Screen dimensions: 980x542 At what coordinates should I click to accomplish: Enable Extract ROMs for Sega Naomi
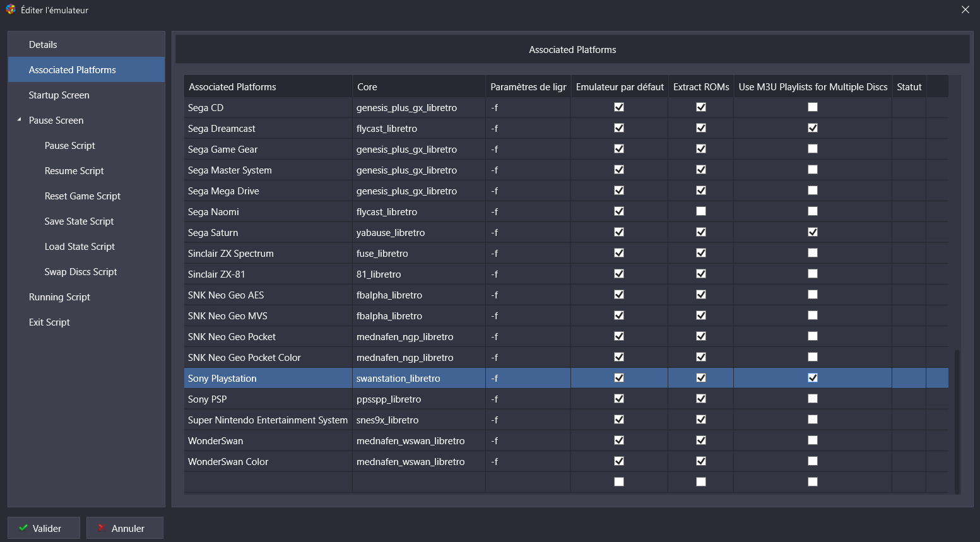tap(701, 211)
